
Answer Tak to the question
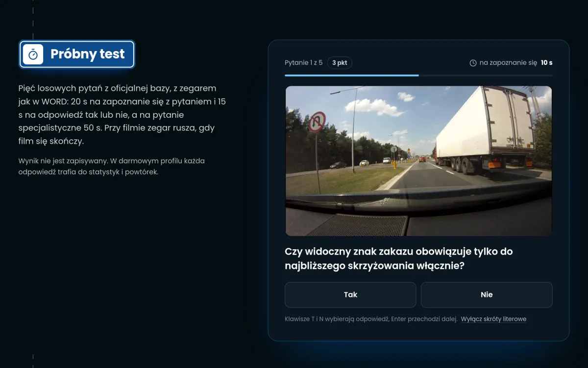point(350,294)
